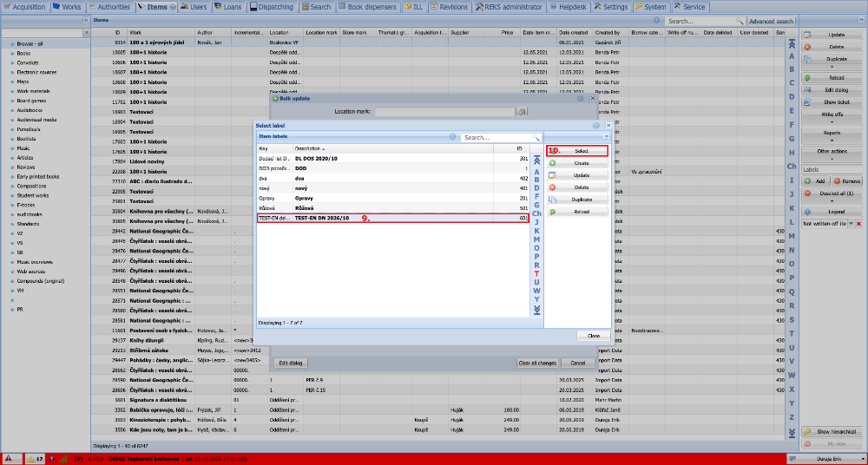Click the yellow warning icon showing 17
Image resolution: width=868 pixels, height=465 pixels.
[36, 458]
